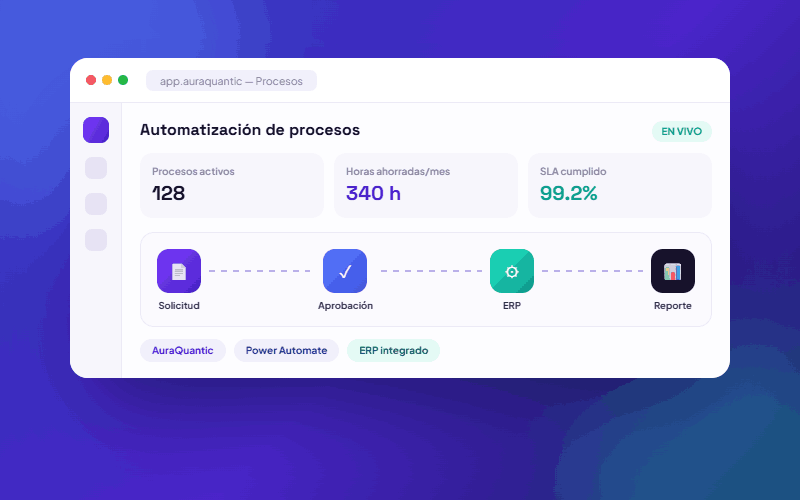
Task: Open the ERP gear step icon
Action: (x=512, y=271)
